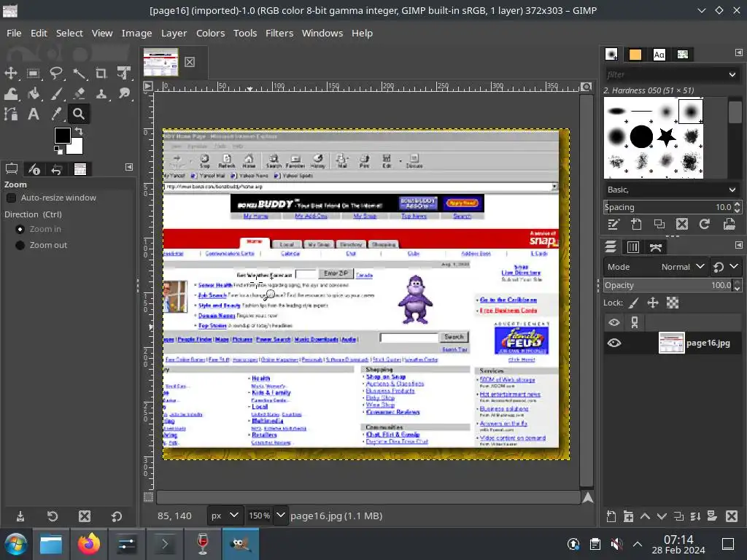Swap foreground and background colors
Image resolution: width=747 pixels, height=560 pixels.
(x=79, y=131)
